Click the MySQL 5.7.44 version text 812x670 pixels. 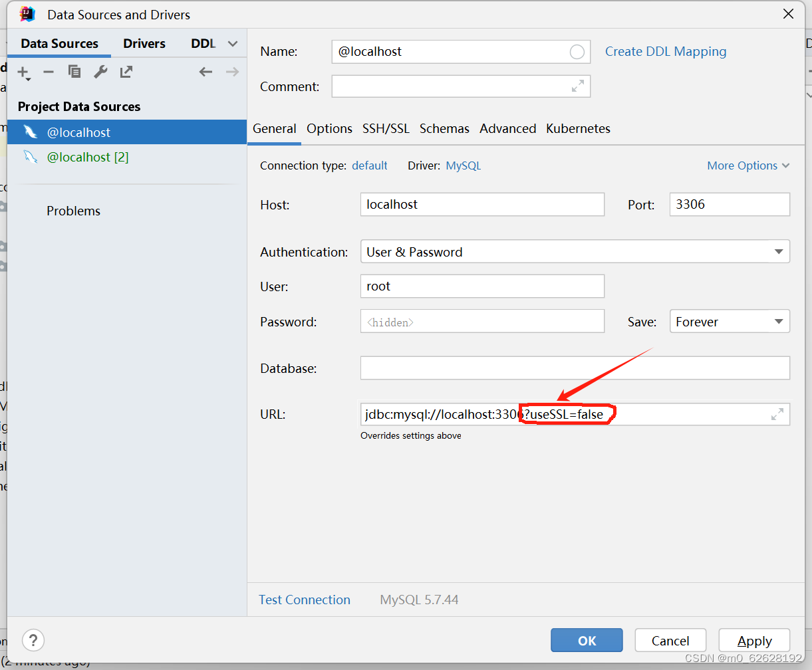point(419,600)
